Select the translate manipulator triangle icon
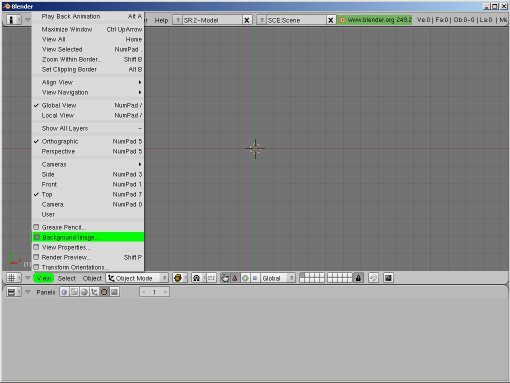510x383 pixels. (235, 278)
